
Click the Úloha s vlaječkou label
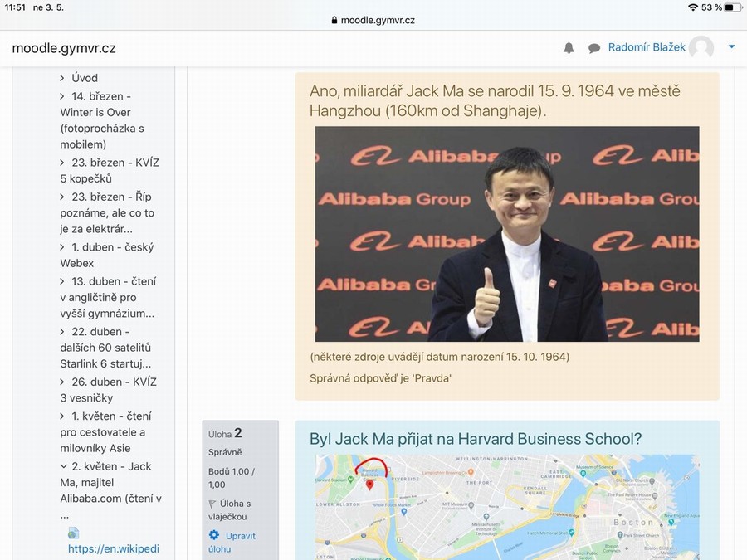tap(230, 509)
